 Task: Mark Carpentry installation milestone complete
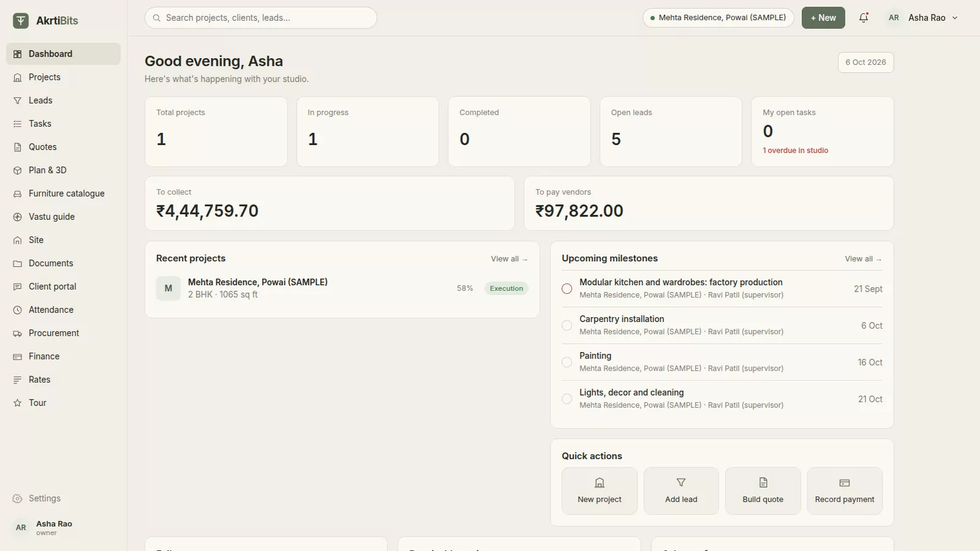click(x=567, y=325)
